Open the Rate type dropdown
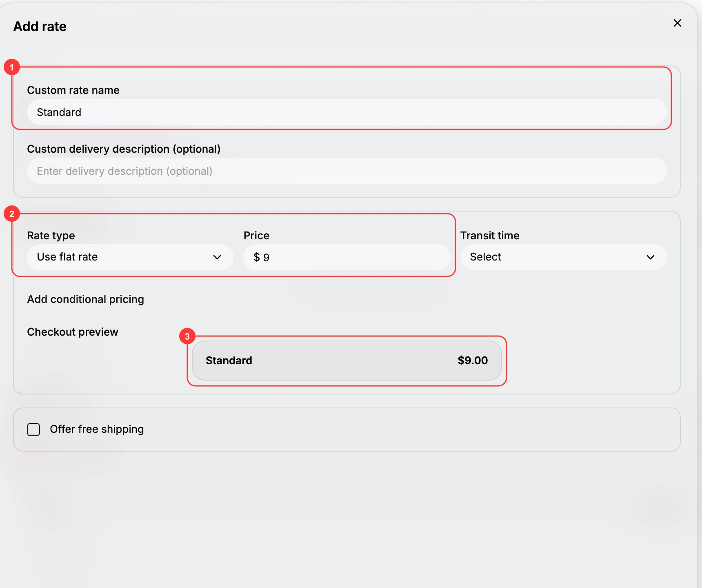Viewport: 702px width, 588px height. click(130, 257)
